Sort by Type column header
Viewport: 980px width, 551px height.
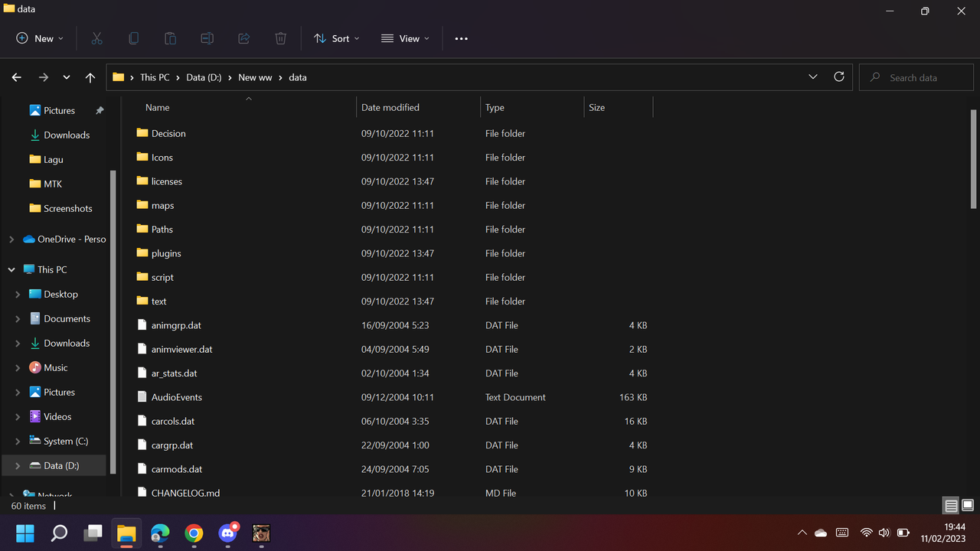(532, 108)
